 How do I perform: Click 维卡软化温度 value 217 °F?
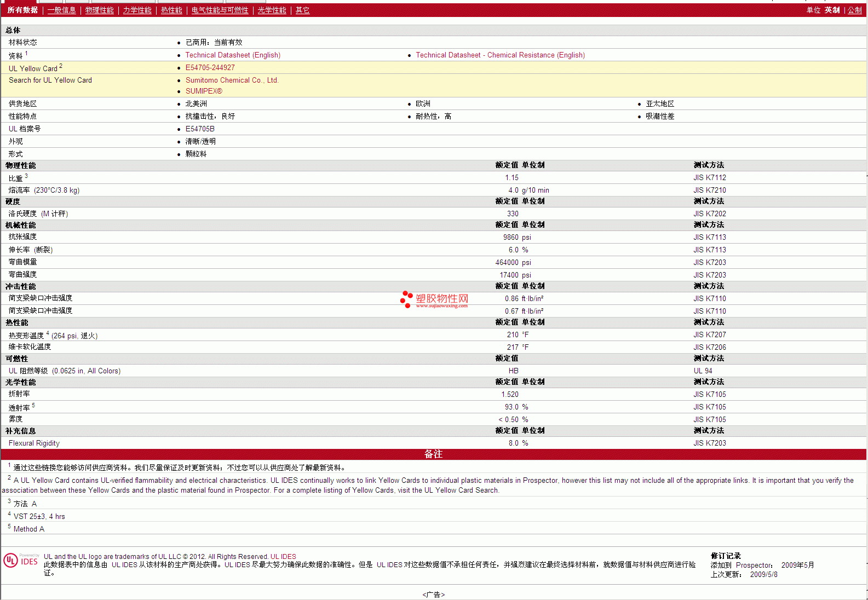[518, 348]
